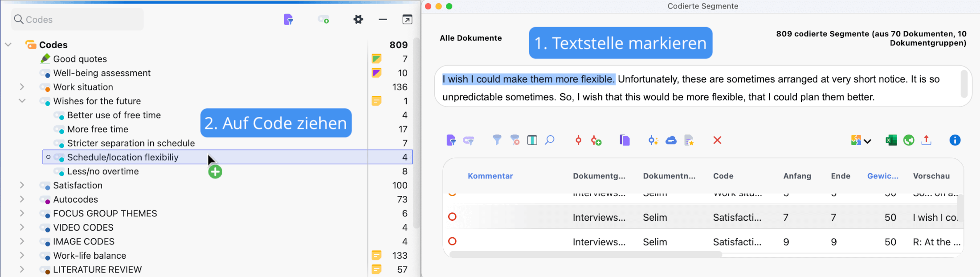Open Codes panel settings gear
This screenshot has height=277, width=980.
(358, 20)
